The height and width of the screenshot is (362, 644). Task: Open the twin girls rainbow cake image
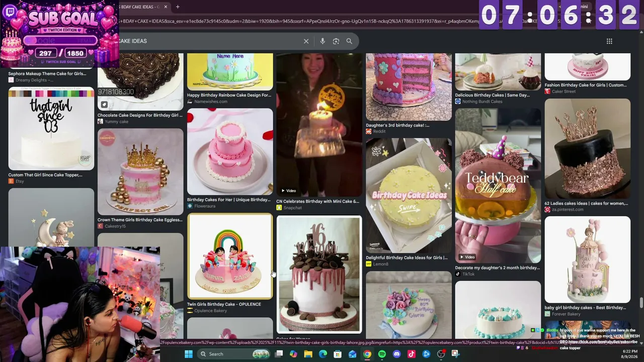[230, 256]
